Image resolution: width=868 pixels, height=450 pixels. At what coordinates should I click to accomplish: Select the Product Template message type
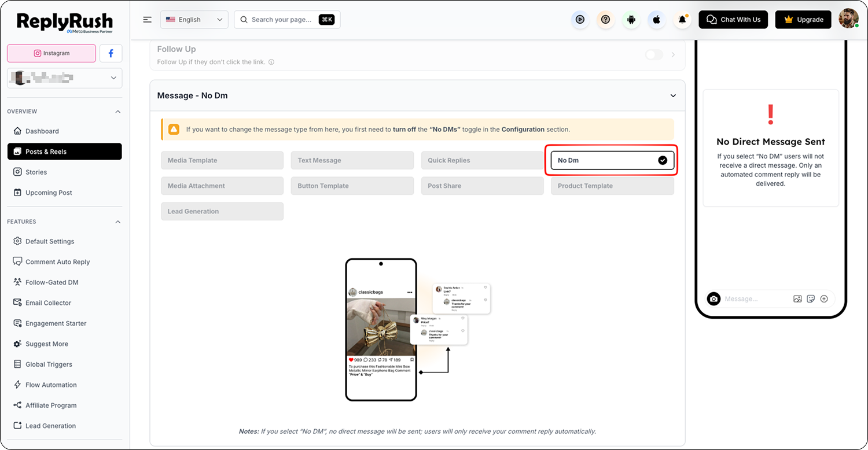pos(612,186)
